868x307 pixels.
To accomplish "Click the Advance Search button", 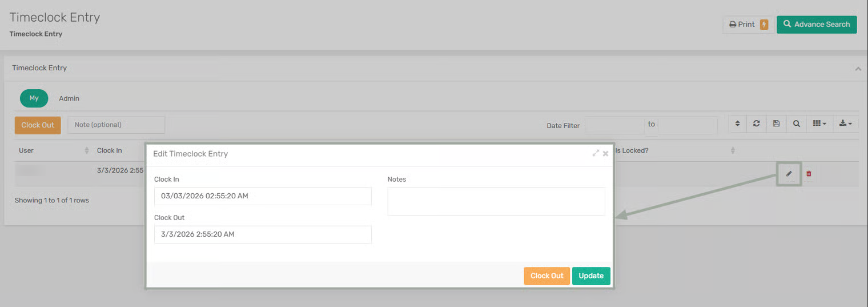I will [x=816, y=25].
